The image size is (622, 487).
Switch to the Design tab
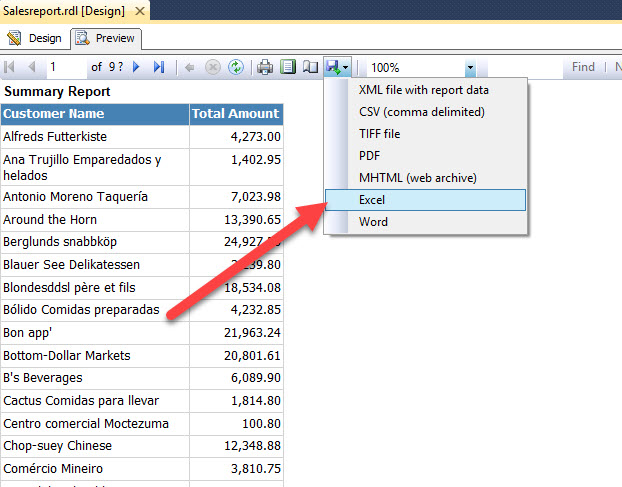(35, 38)
